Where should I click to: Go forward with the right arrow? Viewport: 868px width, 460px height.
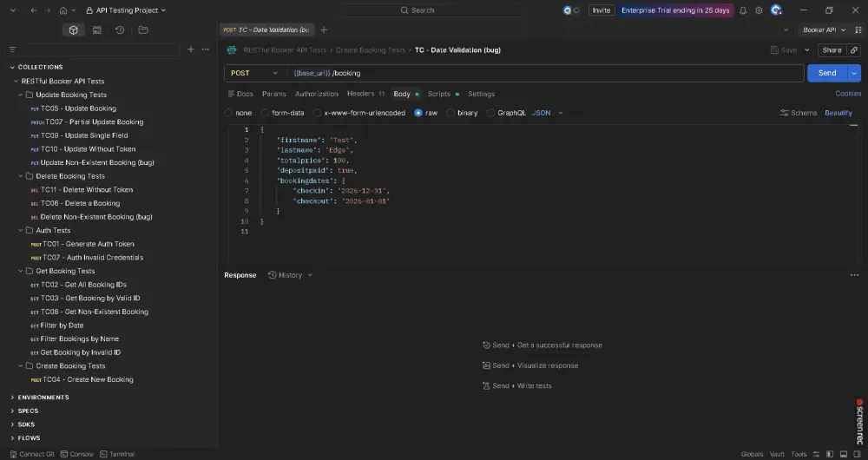(48, 10)
